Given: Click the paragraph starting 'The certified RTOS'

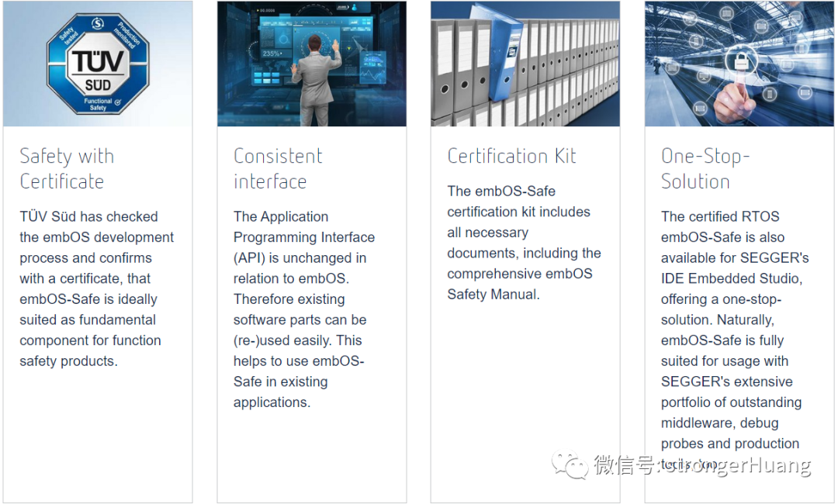Looking at the screenshot, I should tap(735, 340).
